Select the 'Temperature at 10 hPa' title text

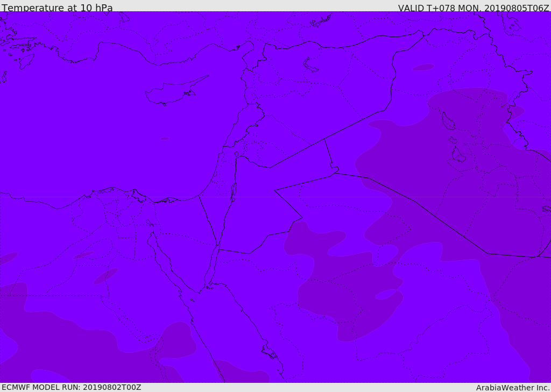point(57,7)
